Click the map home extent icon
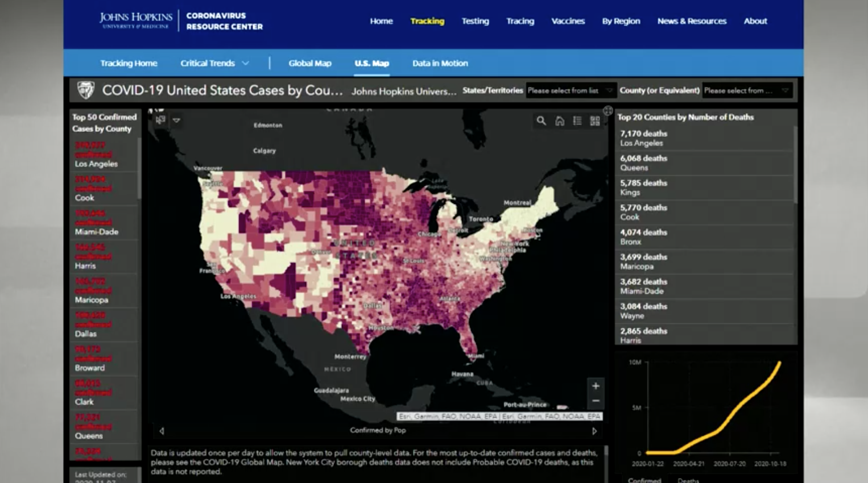The width and height of the screenshot is (868, 483). [x=560, y=120]
